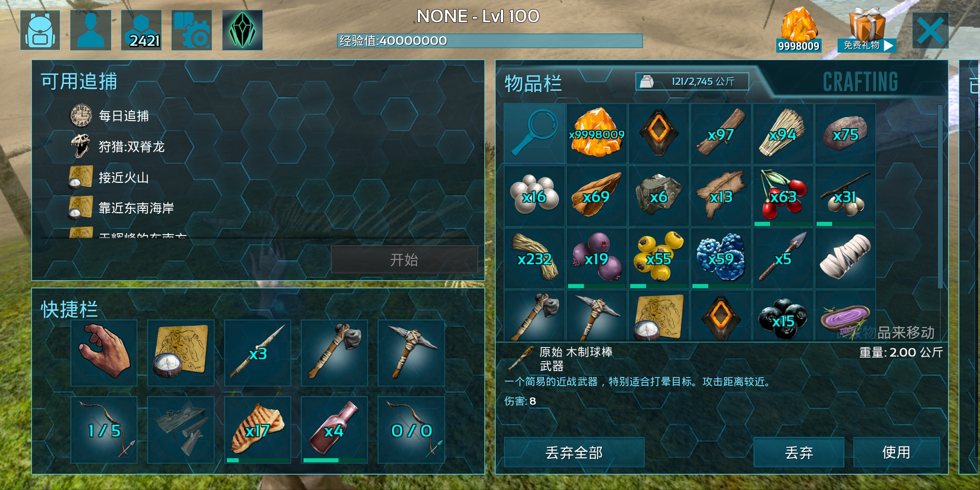Screen dimensions: 980x490
Task: Open the backpack inventory icon
Action: coord(40,30)
